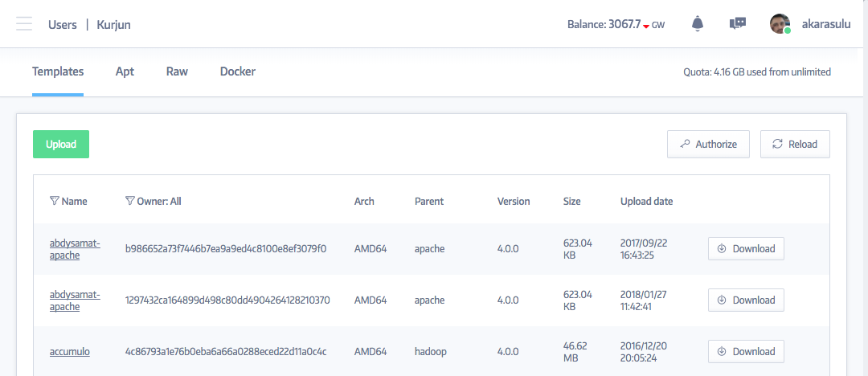Switch to the Apt tab
This screenshot has height=376, width=868.
(x=125, y=72)
